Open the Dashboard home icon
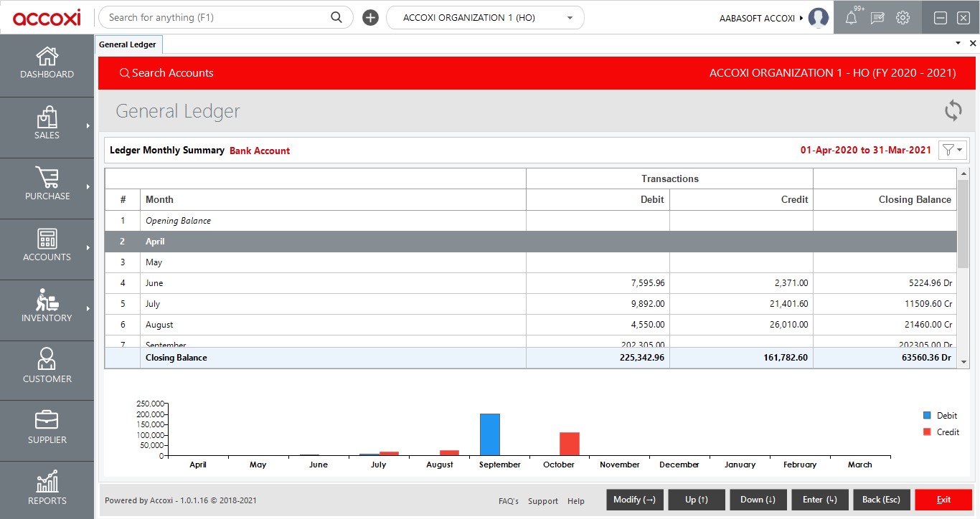This screenshot has width=980, height=519. point(47,63)
